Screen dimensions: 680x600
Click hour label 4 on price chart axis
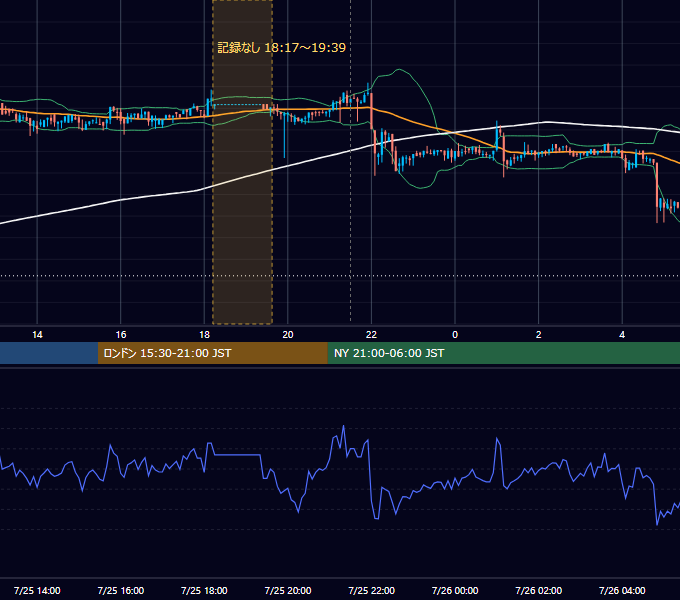[x=622, y=335]
